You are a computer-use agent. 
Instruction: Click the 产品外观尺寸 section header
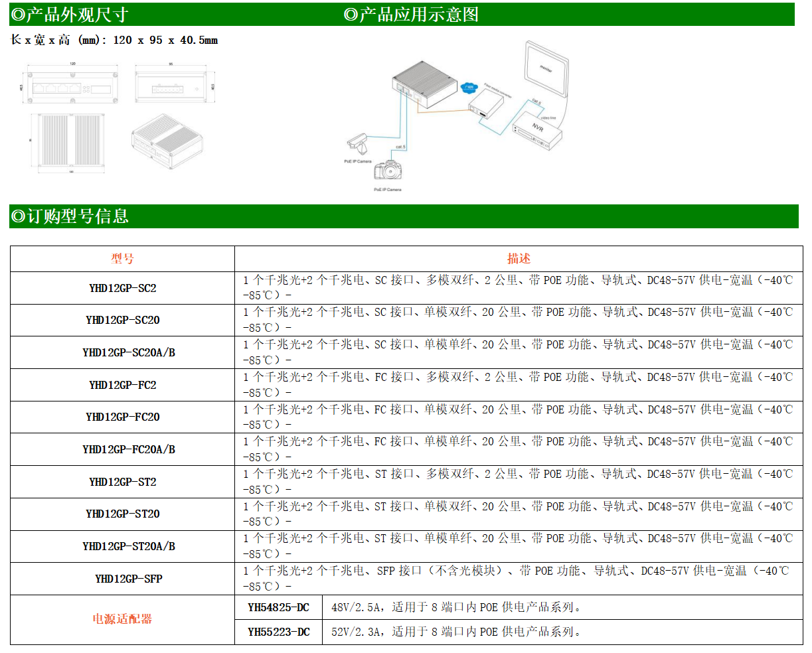pyautogui.click(x=70, y=15)
